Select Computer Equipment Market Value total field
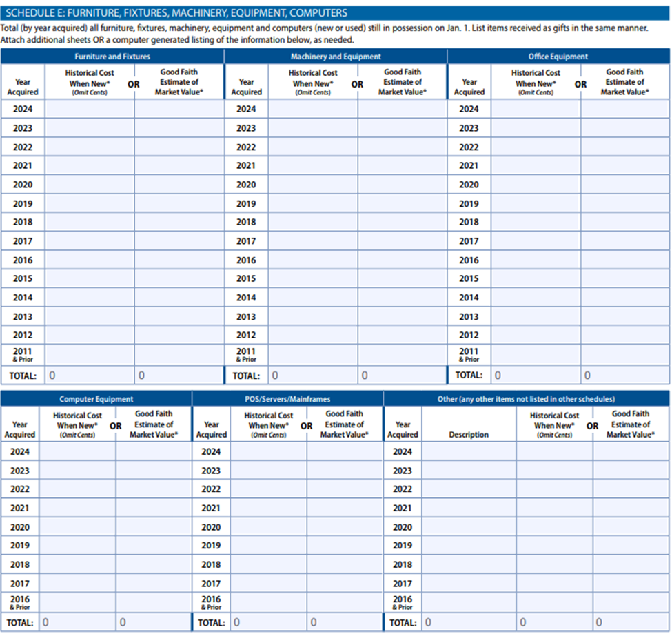Viewport: 672px width, 636px height. (x=154, y=622)
